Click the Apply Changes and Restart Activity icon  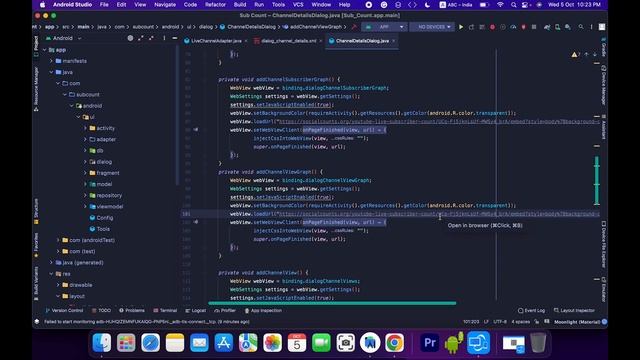pyautogui.click(x=471, y=27)
